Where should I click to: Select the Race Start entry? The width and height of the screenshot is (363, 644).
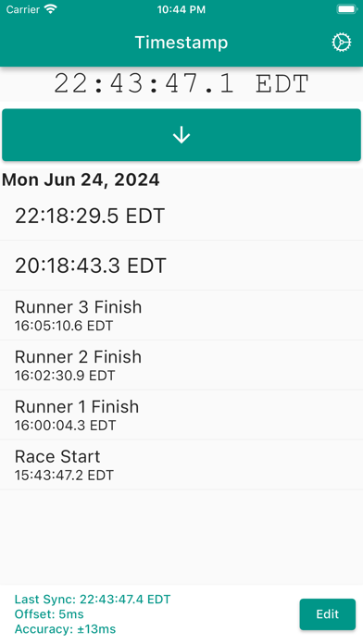click(181, 464)
